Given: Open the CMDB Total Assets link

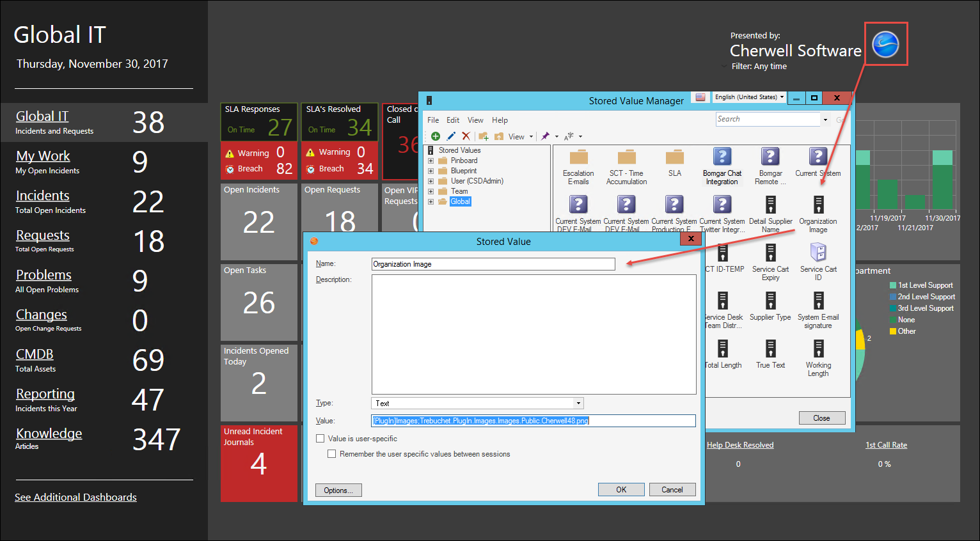Looking at the screenshot, I should point(35,354).
